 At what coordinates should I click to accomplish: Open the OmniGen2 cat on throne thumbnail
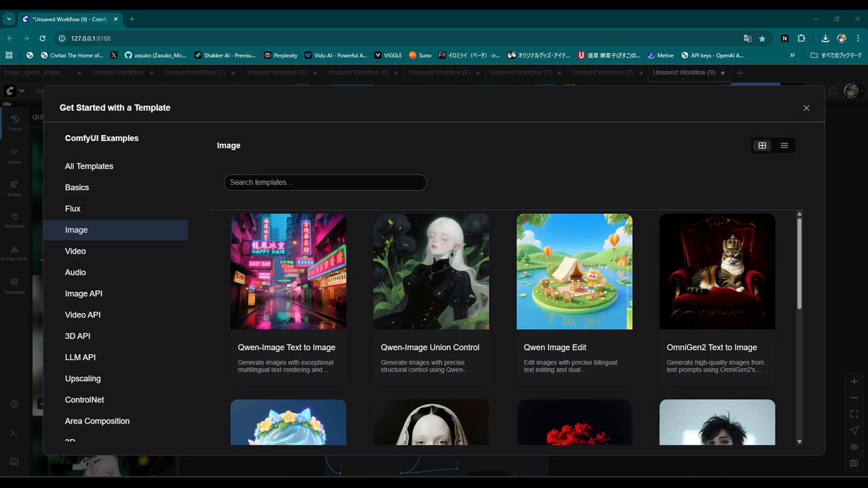coord(717,271)
